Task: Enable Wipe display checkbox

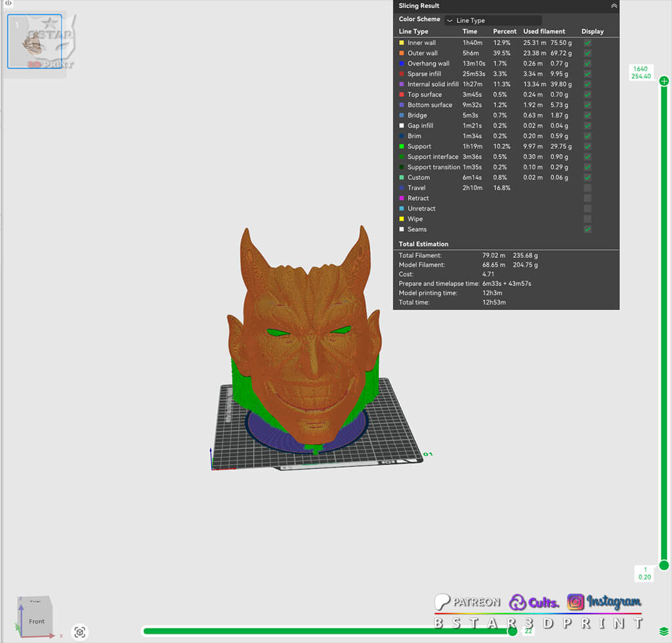Action: [587, 219]
